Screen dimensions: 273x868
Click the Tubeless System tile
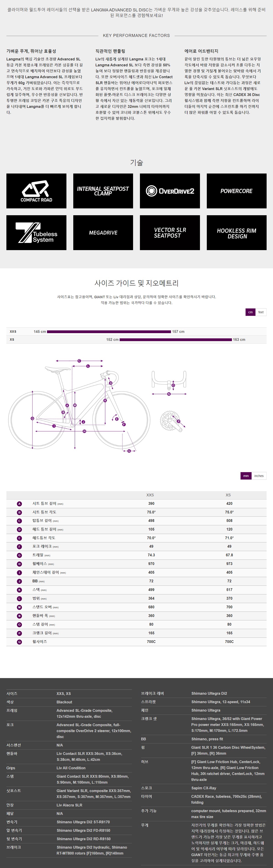[37, 233]
